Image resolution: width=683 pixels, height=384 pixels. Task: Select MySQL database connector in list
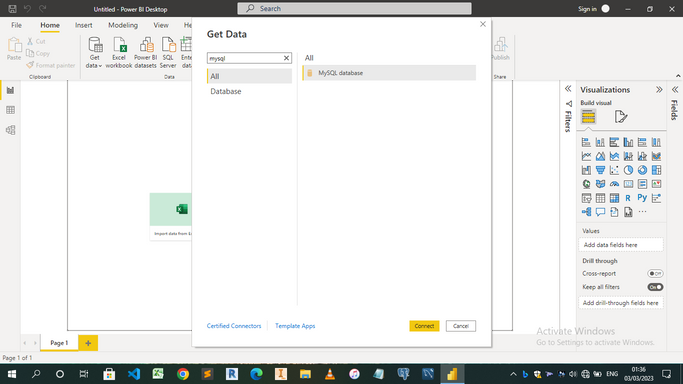pyautogui.click(x=389, y=73)
